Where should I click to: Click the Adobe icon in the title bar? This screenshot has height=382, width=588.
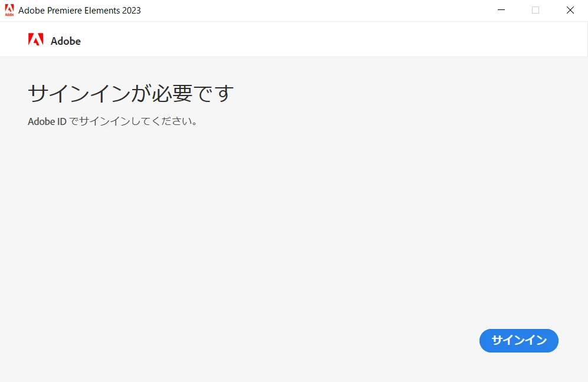[x=9, y=10]
